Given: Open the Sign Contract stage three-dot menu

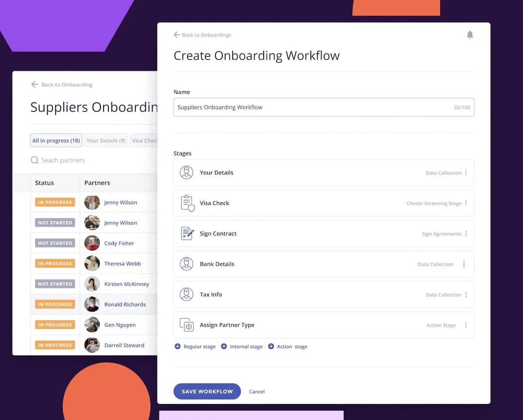Looking at the screenshot, I should pyautogui.click(x=466, y=234).
